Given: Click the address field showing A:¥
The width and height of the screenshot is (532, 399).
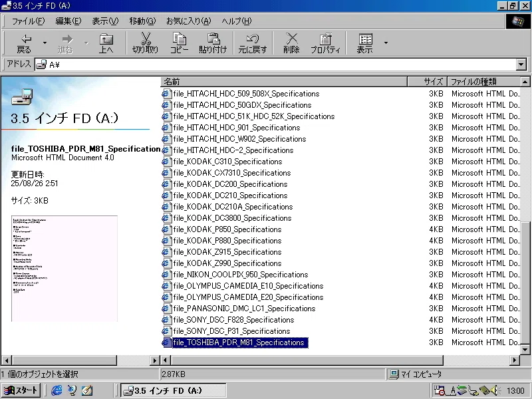Looking at the screenshot, I should [275, 65].
